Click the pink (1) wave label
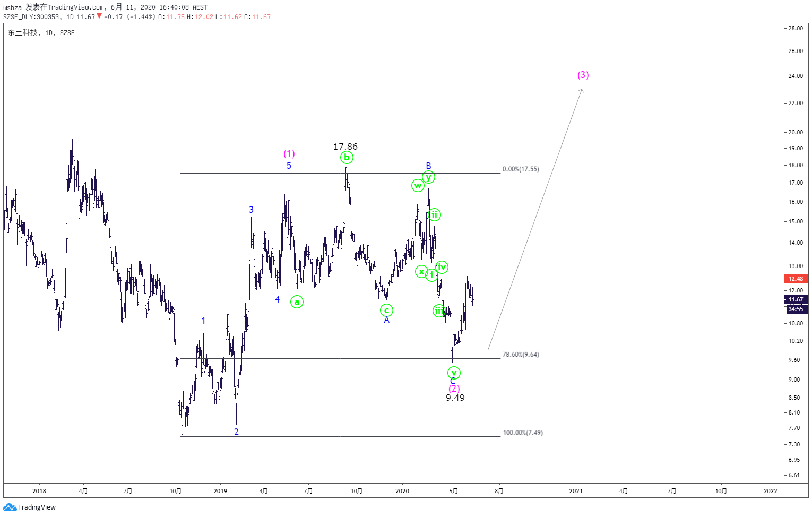Viewport: 812px width, 517px height. click(x=289, y=153)
